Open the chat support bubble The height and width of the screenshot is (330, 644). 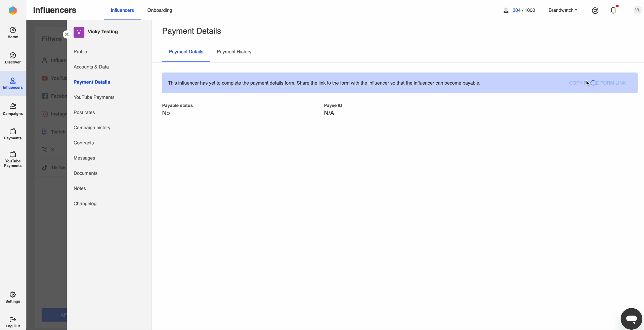coord(631,319)
